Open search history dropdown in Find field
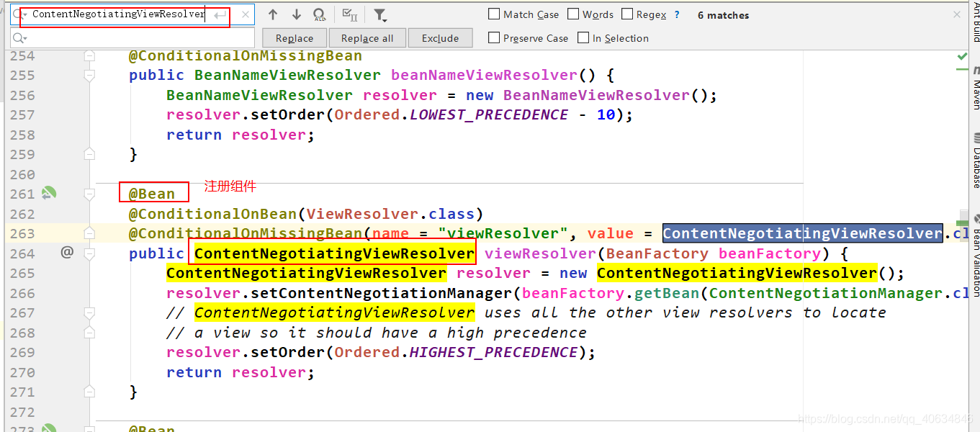The image size is (980, 432). point(19,14)
